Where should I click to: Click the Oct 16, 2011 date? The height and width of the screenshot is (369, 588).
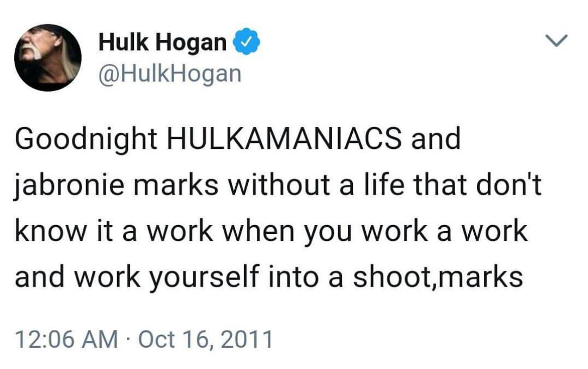pyautogui.click(x=205, y=340)
